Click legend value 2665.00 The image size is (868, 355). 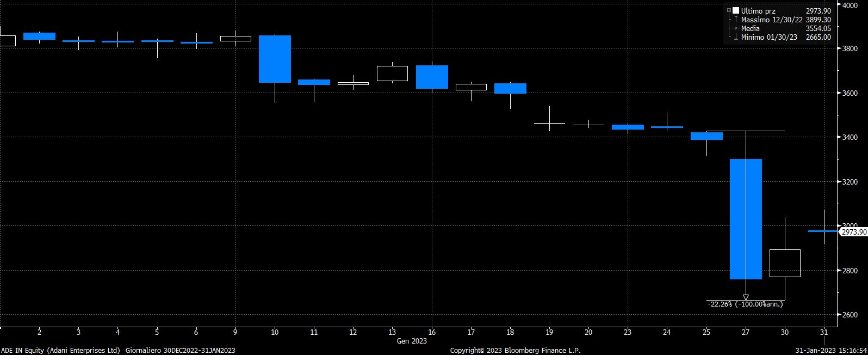click(x=818, y=37)
